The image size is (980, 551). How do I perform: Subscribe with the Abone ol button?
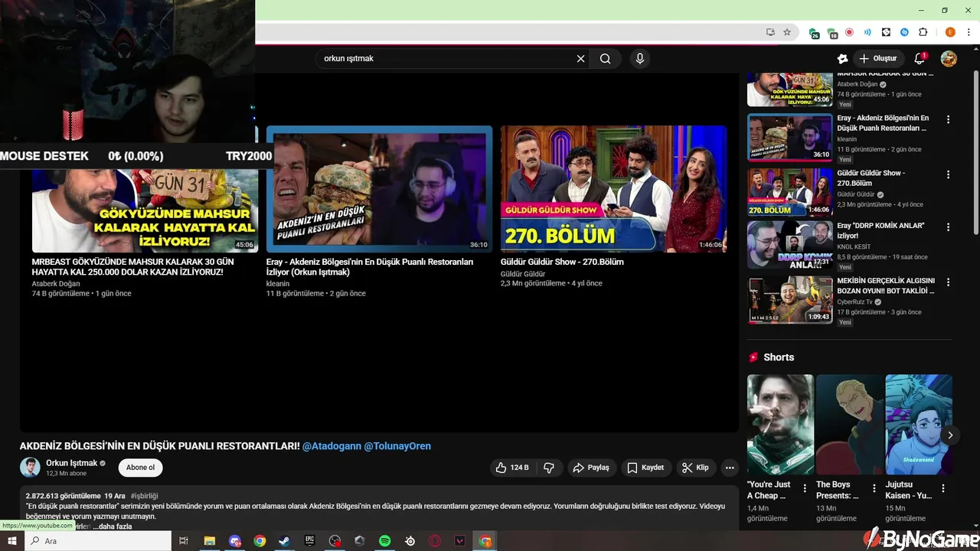point(140,468)
